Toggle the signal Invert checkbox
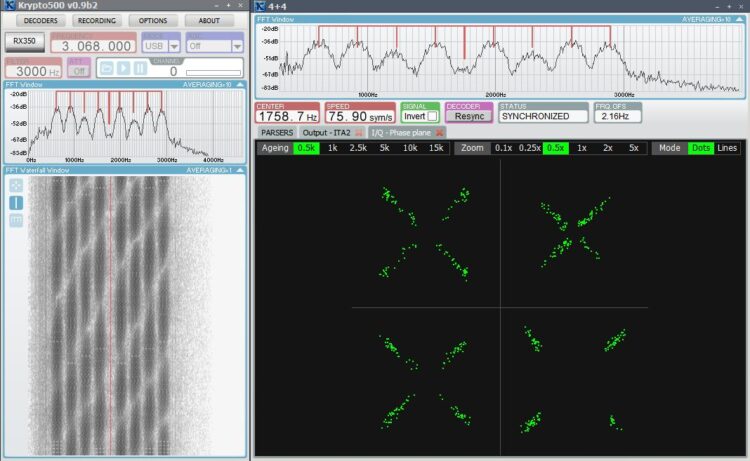Image resolution: width=750 pixels, height=461 pixels. click(x=432, y=116)
